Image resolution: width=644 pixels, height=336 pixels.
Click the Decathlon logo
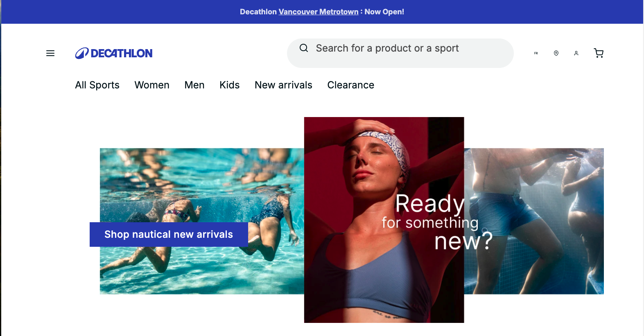pyautogui.click(x=114, y=53)
